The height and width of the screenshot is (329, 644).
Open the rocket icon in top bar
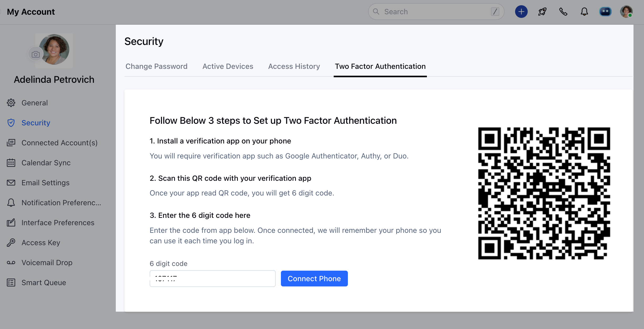542,12
